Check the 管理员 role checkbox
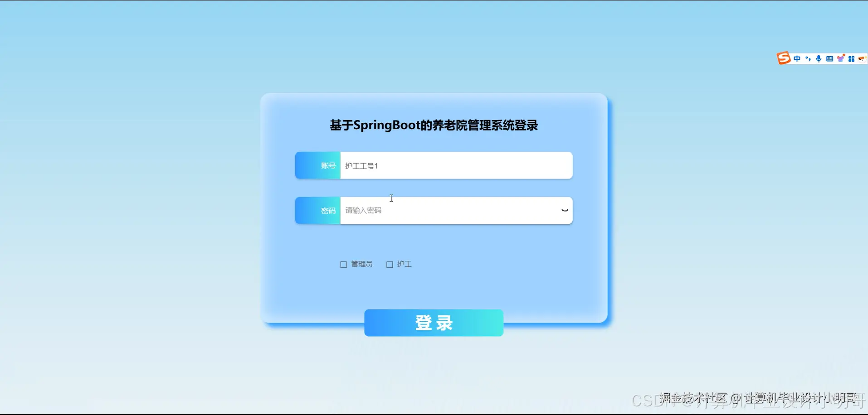The width and height of the screenshot is (868, 415). (343, 264)
